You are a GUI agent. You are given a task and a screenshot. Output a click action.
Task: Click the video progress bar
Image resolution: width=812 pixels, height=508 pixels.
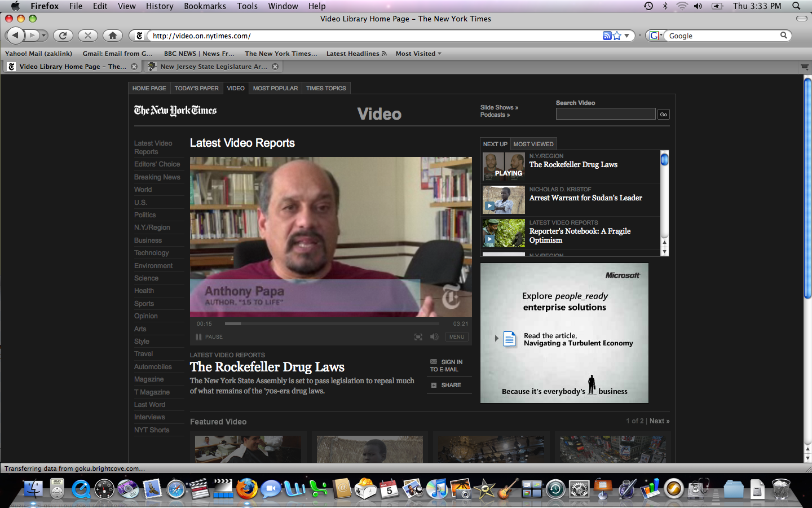click(332, 324)
